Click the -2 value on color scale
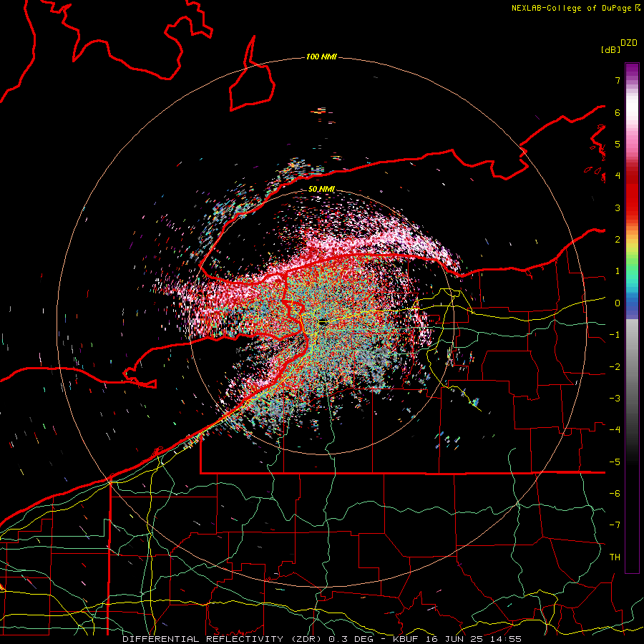Viewport: 644px width, 644px height. point(615,367)
